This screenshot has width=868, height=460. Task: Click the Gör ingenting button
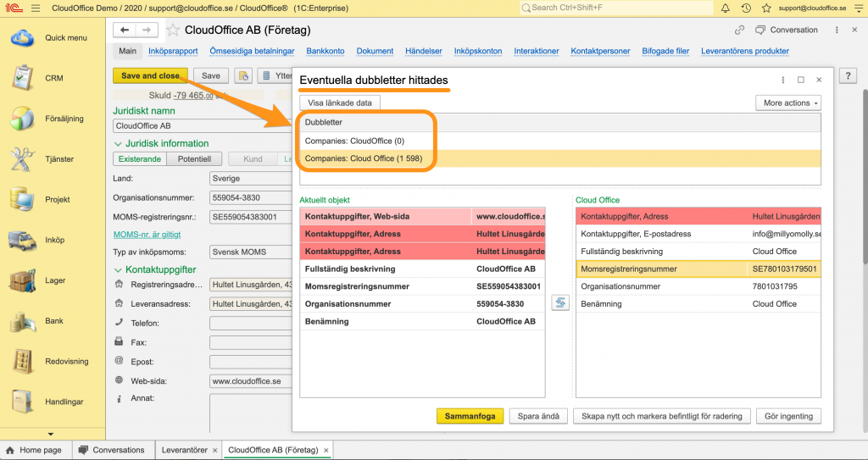[x=789, y=416]
